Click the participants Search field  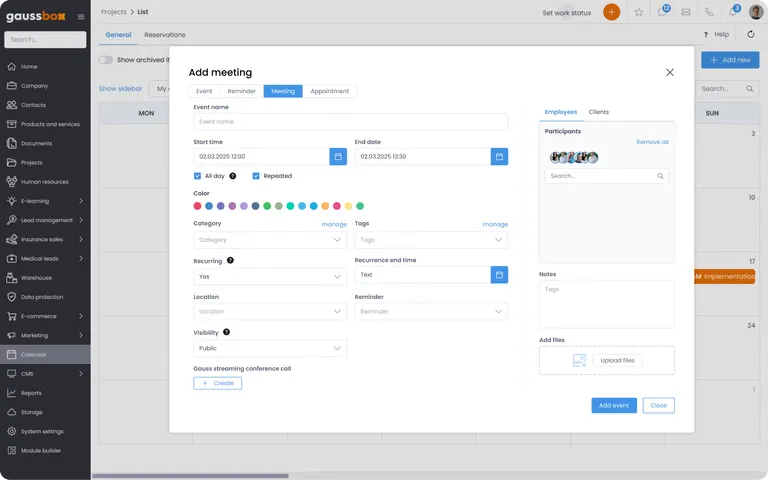point(606,176)
